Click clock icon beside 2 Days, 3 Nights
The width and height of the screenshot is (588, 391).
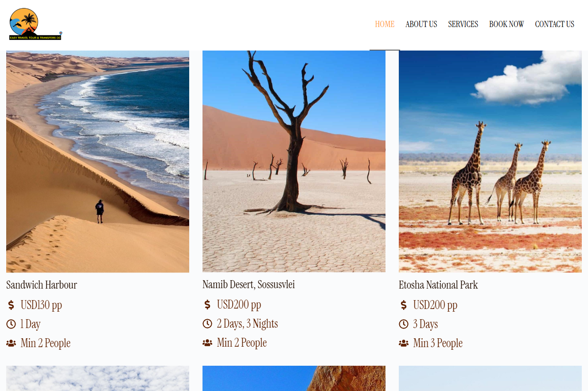pos(207,324)
